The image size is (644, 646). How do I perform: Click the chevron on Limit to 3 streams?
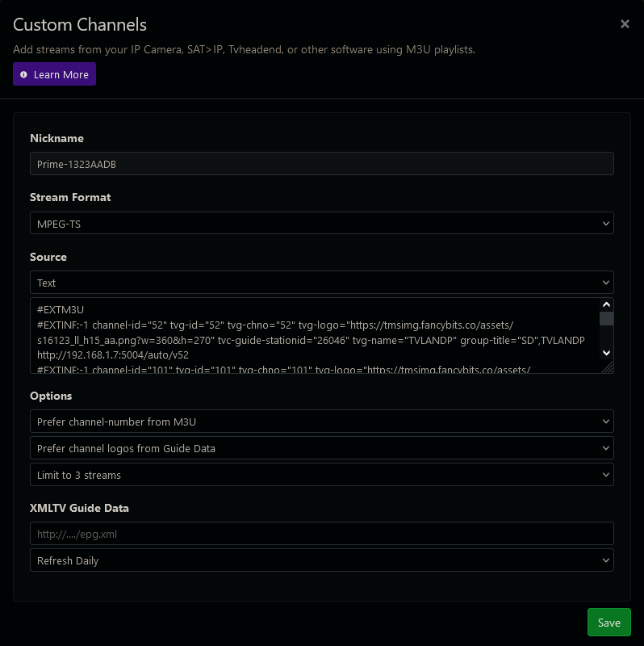pos(606,475)
